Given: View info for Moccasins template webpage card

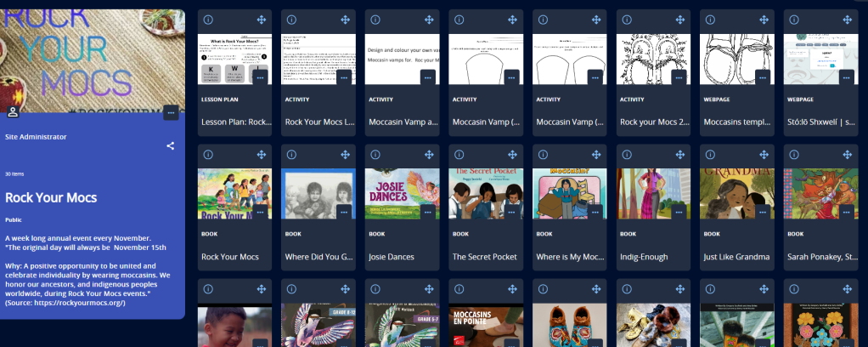Looking at the screenshot, I should pos(711,20).
